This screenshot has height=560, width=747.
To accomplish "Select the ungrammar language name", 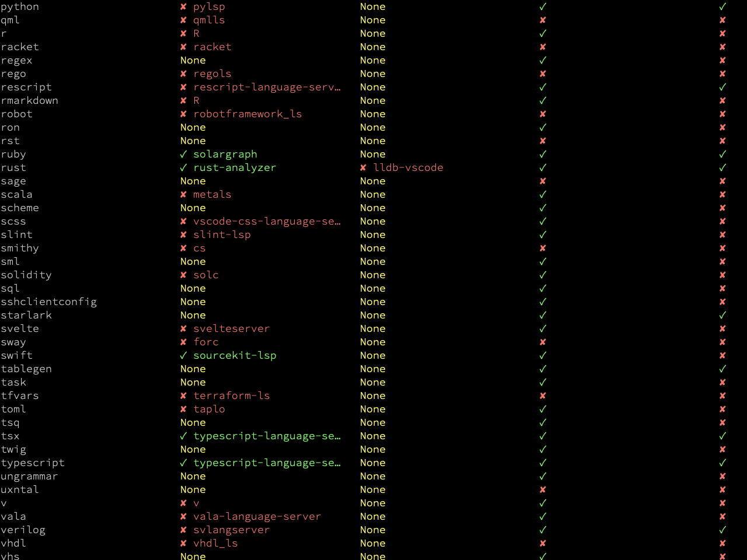I will tap(29, 476).
